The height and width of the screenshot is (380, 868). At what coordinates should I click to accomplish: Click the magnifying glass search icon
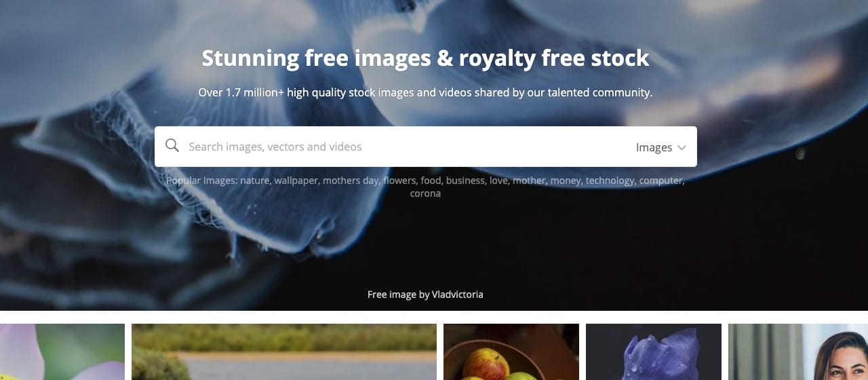172,146
